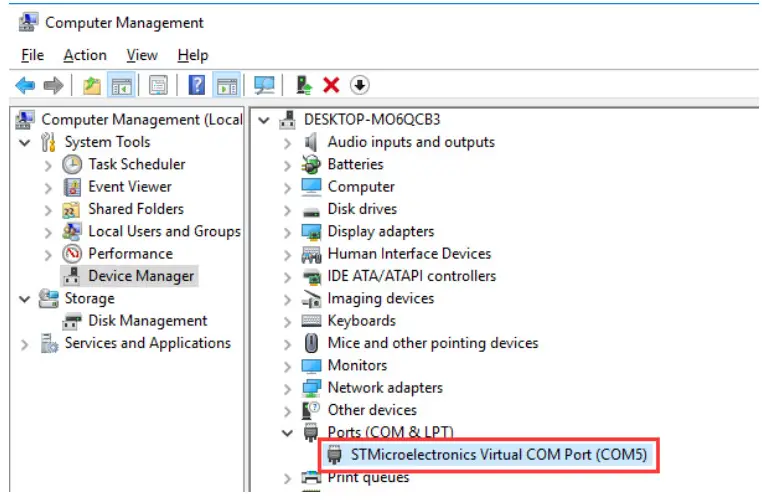Click the System Tools label
The height and width of the screenshot is (504, 762).
pos(107,142)
